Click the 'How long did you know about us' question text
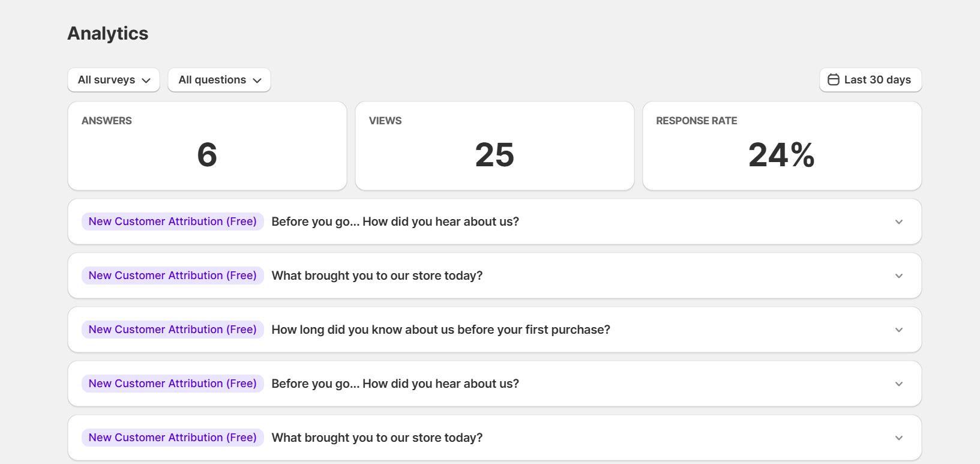Image resolution: width=980 pixels, height=464 pixels. coord(440,330)
